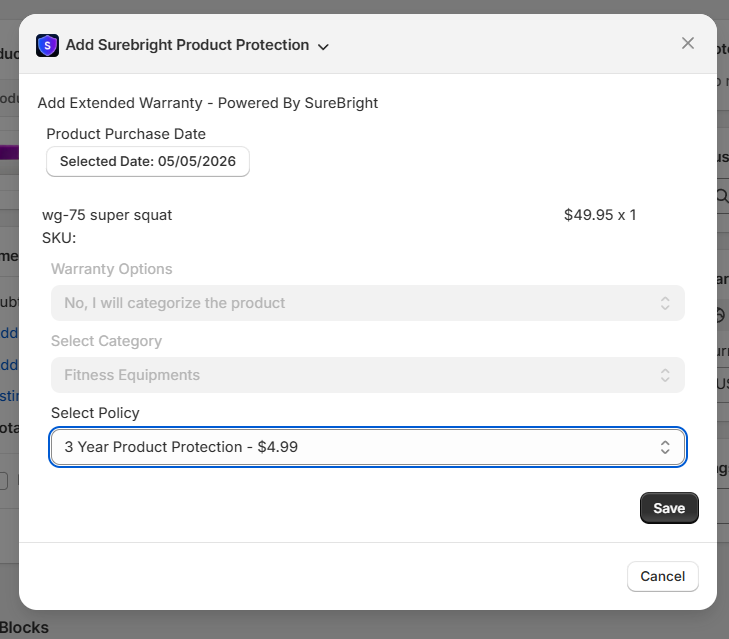Cancel the warranty dialog
Screen dimensions: 729x639
pos(663,576)
